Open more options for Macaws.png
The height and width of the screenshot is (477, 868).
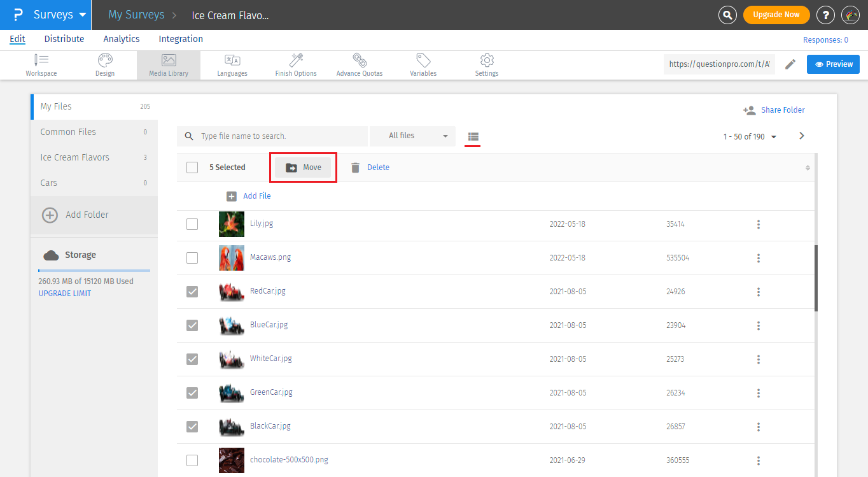tap(759, 258)
